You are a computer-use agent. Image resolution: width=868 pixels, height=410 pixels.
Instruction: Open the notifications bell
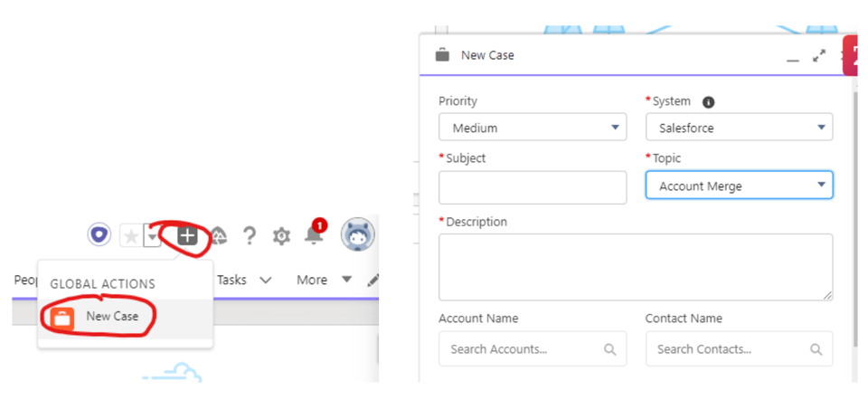[313, 235]
